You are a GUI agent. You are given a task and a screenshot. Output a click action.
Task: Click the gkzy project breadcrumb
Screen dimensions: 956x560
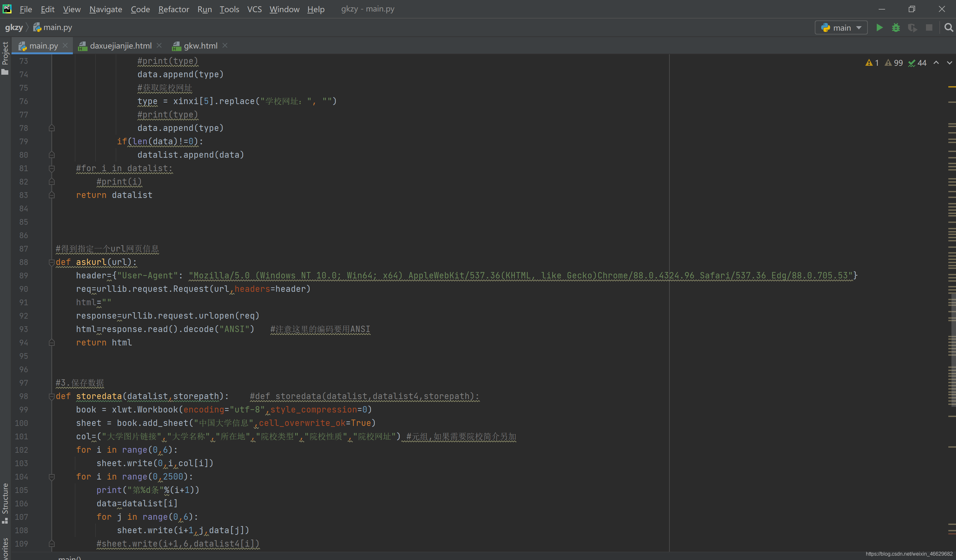click(x=14, y=27)
